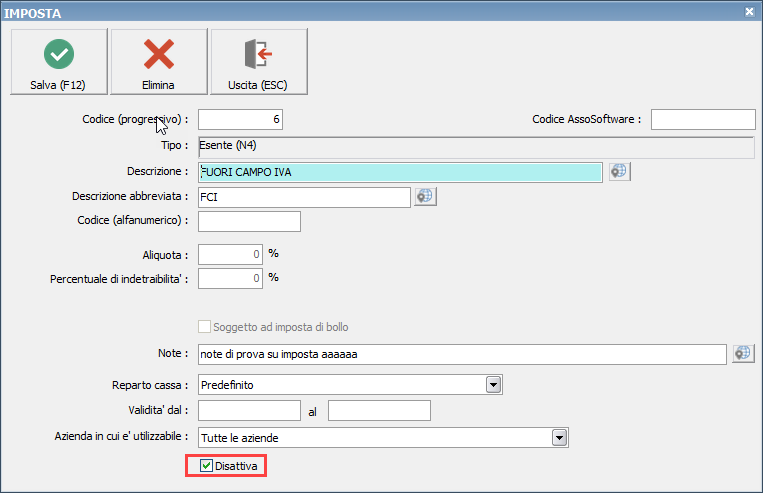Uncheck the Disattiva checkbox
763x493 pixels.
[x=206, y=466]
